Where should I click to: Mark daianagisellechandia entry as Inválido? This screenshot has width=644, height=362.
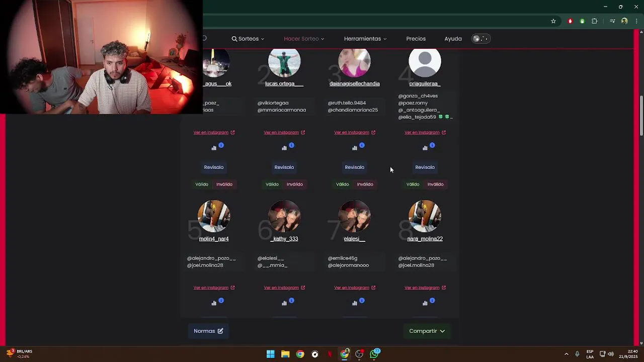[x=365, y=184]
